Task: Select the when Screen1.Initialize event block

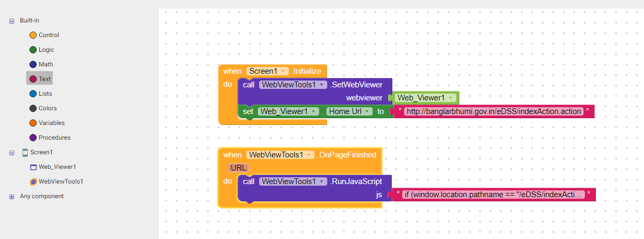Action: tap(233, 71)
